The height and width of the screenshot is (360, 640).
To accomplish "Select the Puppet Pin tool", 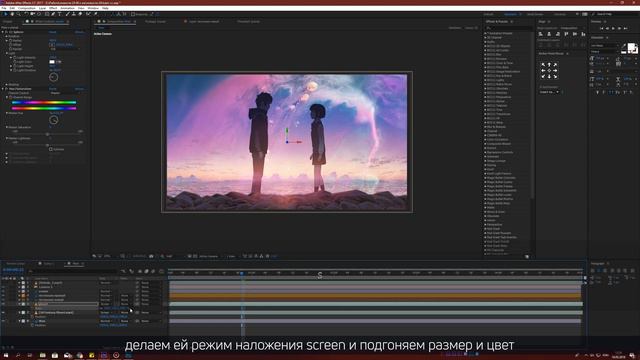I will 96,14.
